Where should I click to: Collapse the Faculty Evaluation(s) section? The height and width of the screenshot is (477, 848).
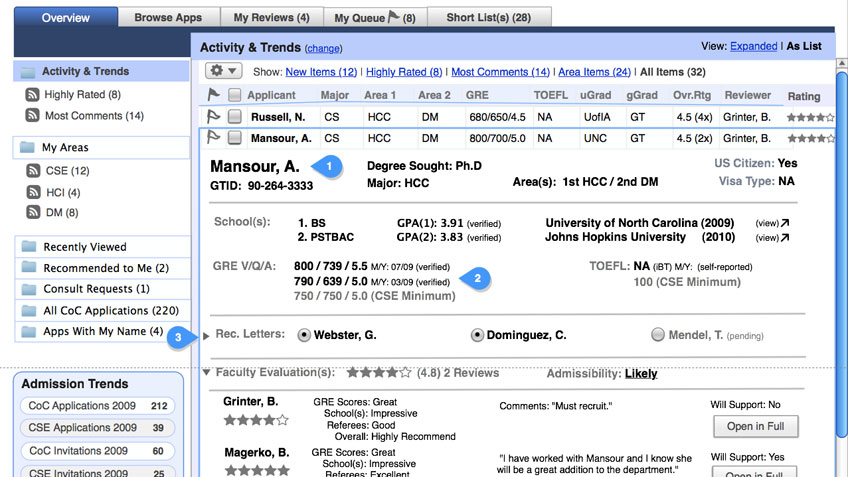(207, 373)
